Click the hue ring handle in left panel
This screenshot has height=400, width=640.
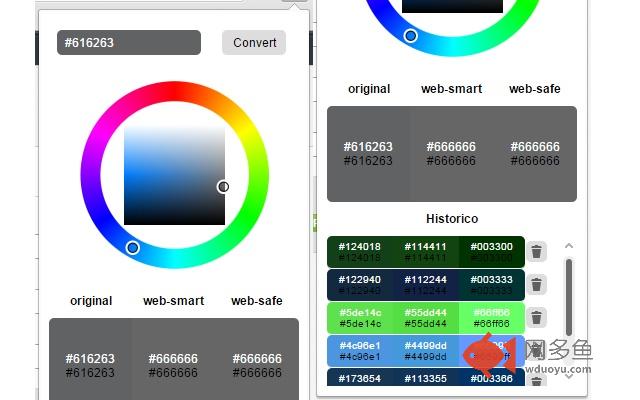click(132, 247)
